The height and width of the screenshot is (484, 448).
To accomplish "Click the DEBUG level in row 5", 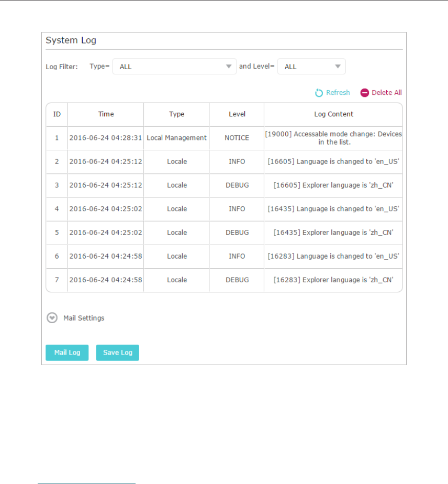I will pyautogui.click(x=237, y=233).
